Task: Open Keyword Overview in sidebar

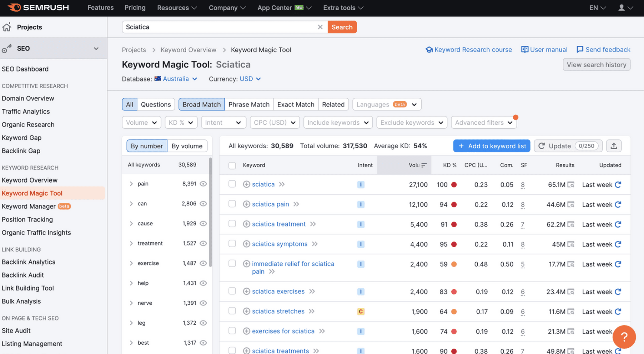Action: (x=30, y=180)
